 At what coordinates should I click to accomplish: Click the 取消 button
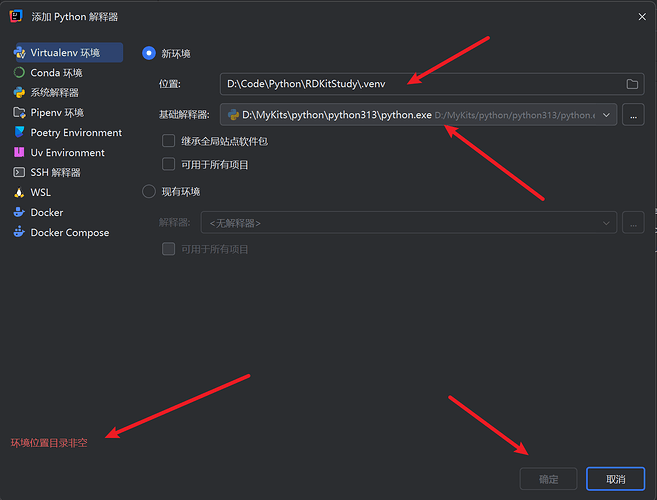(615, 479)
